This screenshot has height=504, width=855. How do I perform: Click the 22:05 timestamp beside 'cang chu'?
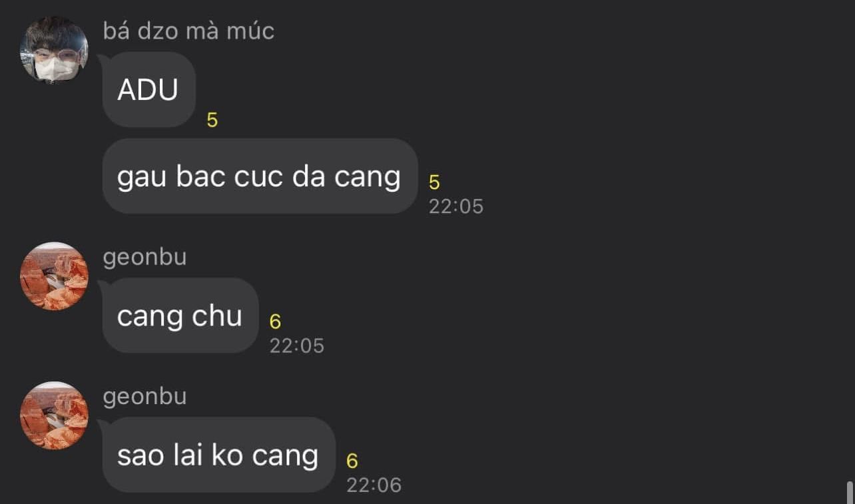point(297,346)
